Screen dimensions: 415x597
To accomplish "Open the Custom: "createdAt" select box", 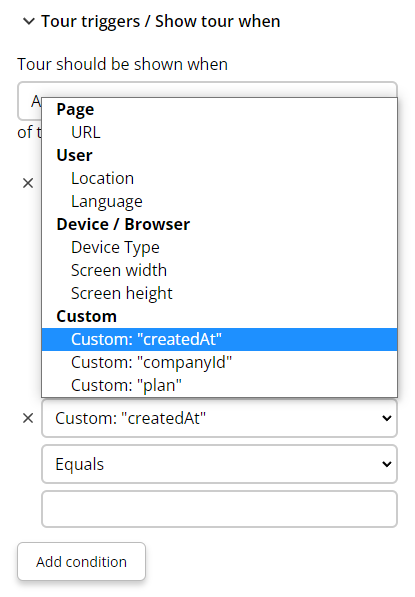I will coord(219,418).
